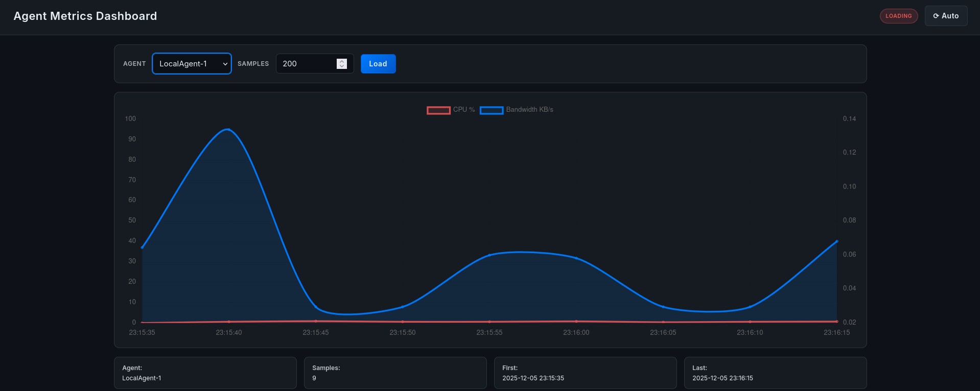980x391 pixels.
Task: Decrease Samples with the stepper down arrow
Action: pyautogui.click(x=342, y=66)
